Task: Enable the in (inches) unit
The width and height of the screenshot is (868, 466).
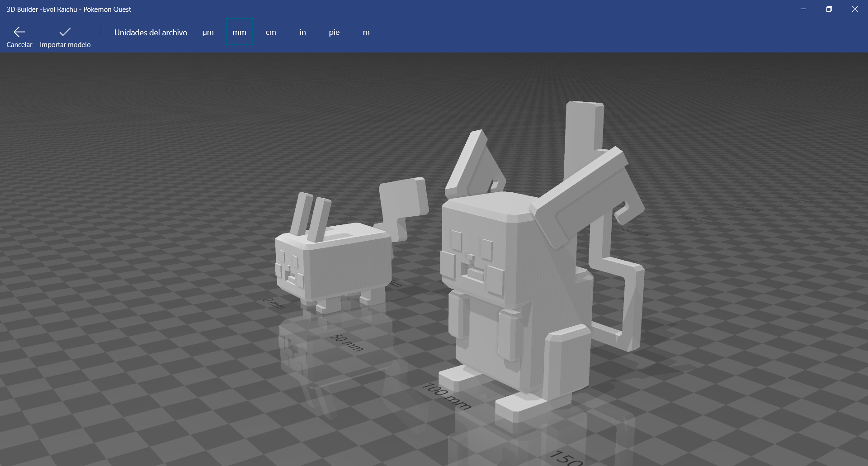Action: (302, 32)
